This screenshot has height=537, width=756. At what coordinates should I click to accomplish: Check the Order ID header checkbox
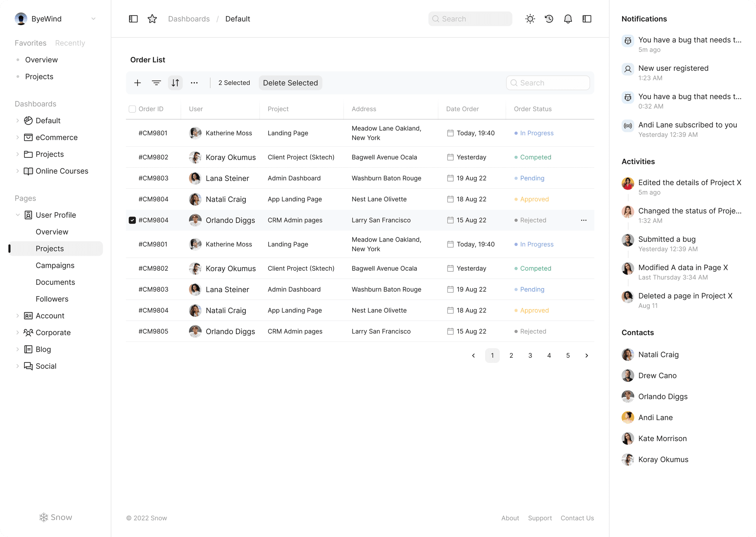[132, 109]
